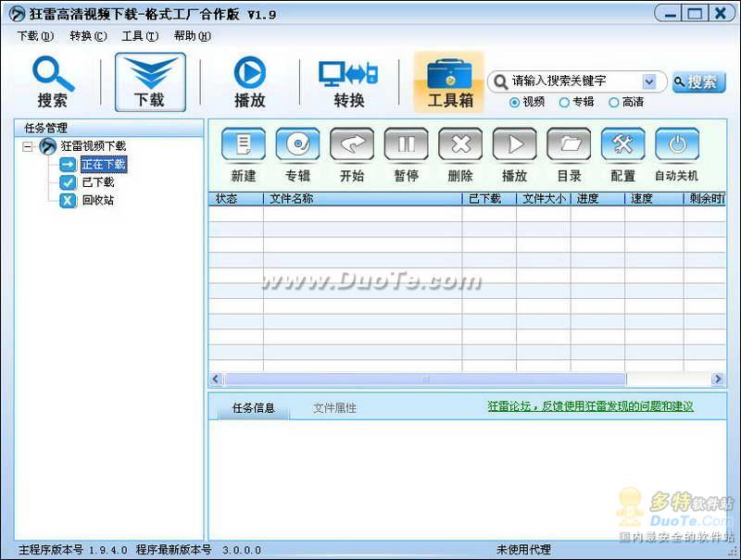Screen dimensions: 741x560
Task: Select 狂雷视频下载 root tree item
Action: [94, 146]
